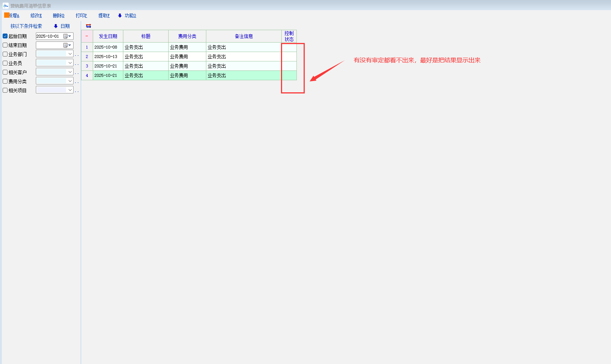Open calendar picker for 结束日期

(67, 45)
